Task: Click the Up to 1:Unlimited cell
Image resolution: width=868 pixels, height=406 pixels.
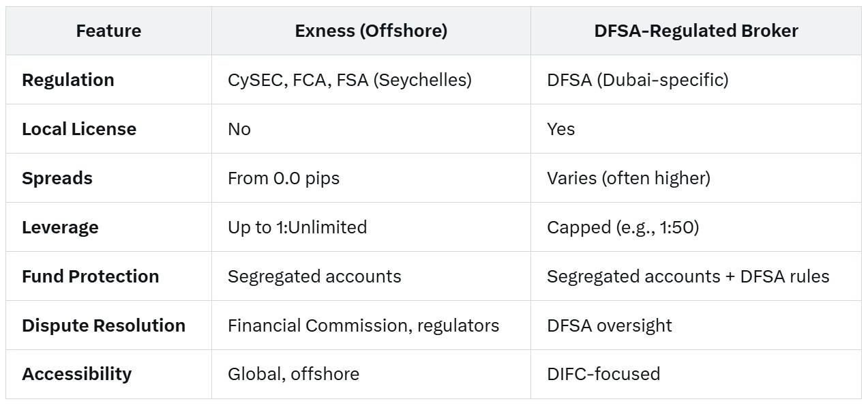Action: pos(297,227)
